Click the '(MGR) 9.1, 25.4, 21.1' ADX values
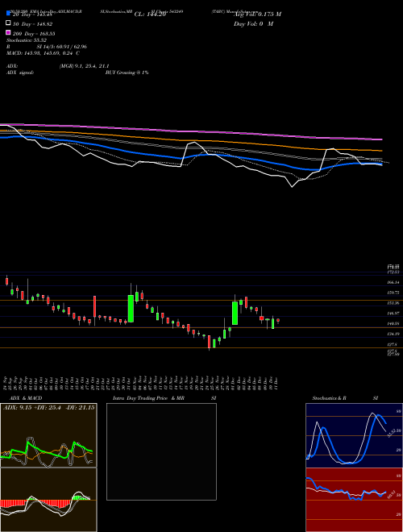Viewport: 403px width, 532px height. click(x=84, y=66)
